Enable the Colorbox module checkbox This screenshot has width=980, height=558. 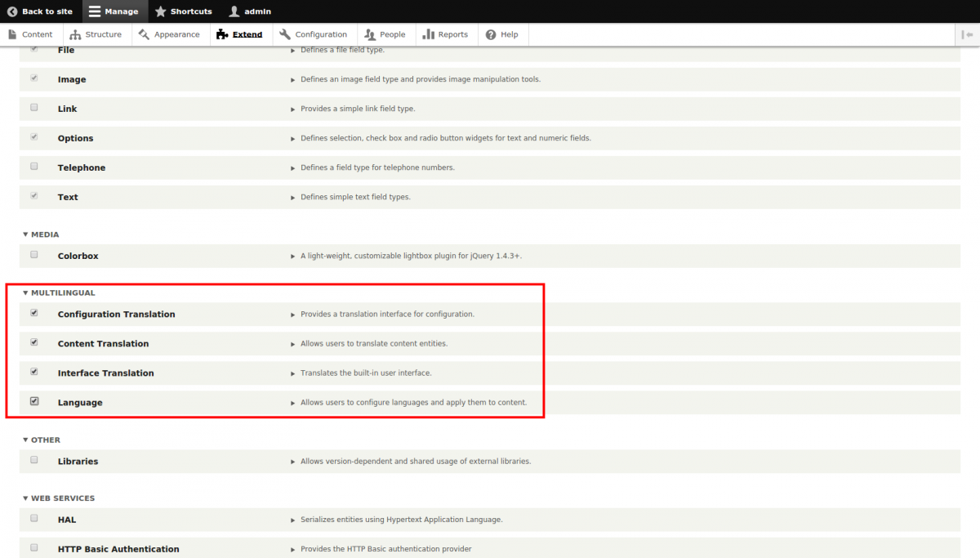[34, 254]
